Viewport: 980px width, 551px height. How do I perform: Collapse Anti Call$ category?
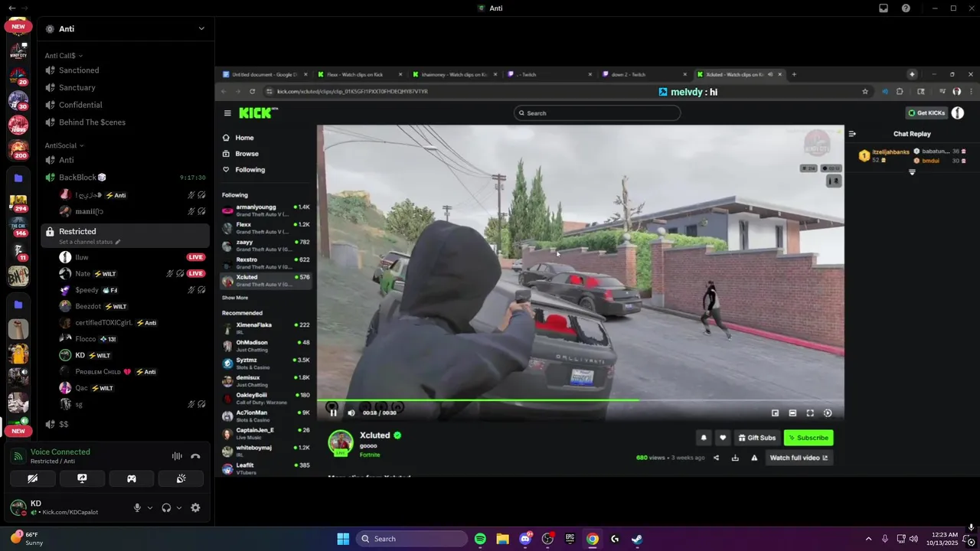tap(64, 56)
